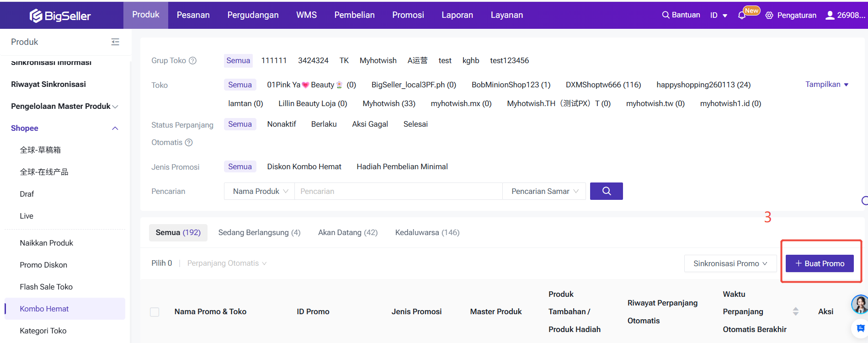
Task: Switch to Sedang Berlangsung tab
Action: tap(259, 233)
